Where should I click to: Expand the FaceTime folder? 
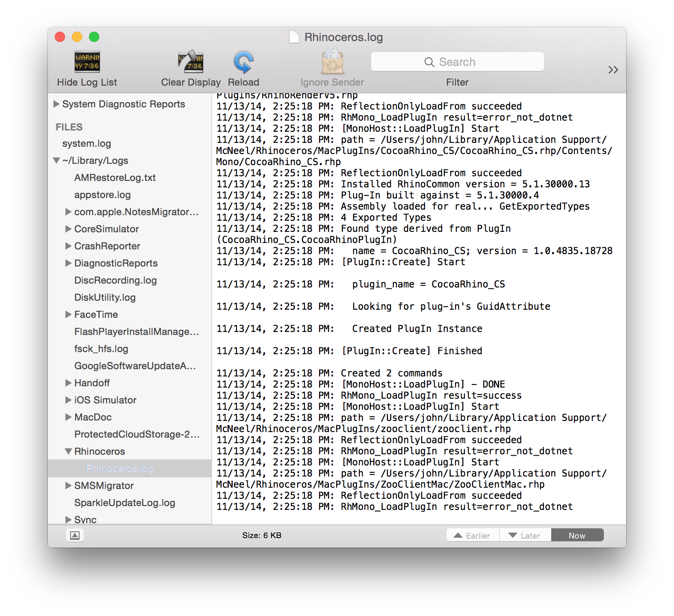[68, 314]
